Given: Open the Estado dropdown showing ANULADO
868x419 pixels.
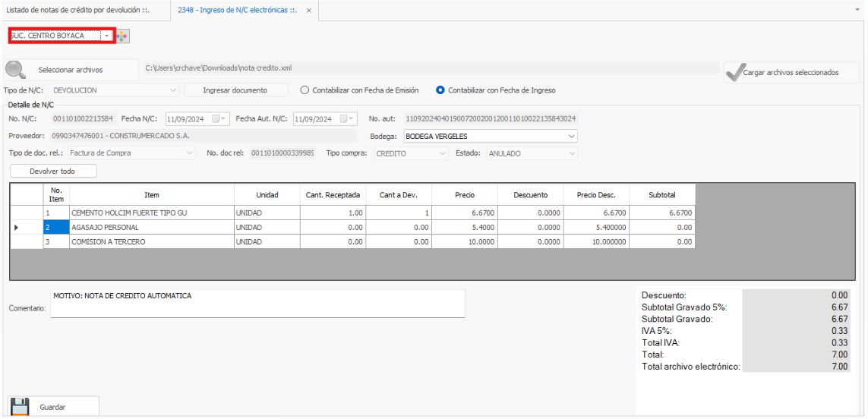Looking at the screenshot, I should [x=571, y=153].
